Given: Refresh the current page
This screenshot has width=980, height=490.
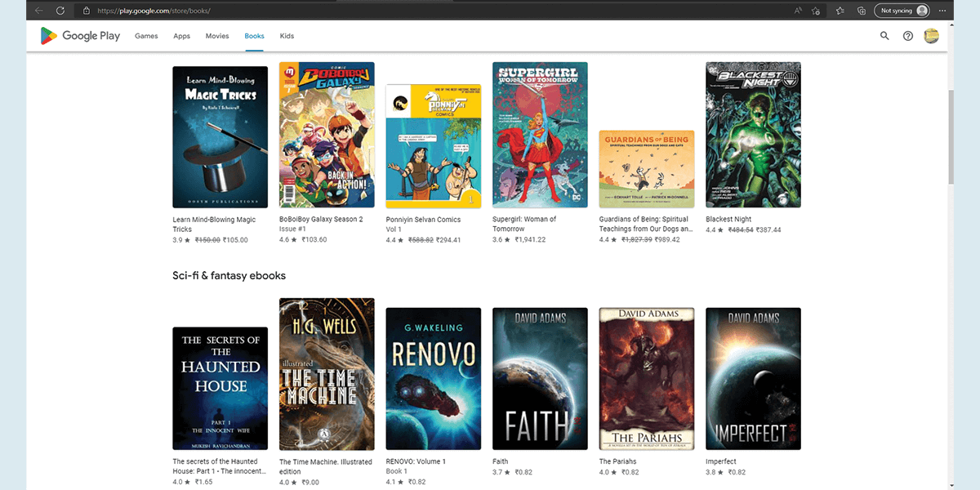Looking at the screenshot, I should 59,11.
